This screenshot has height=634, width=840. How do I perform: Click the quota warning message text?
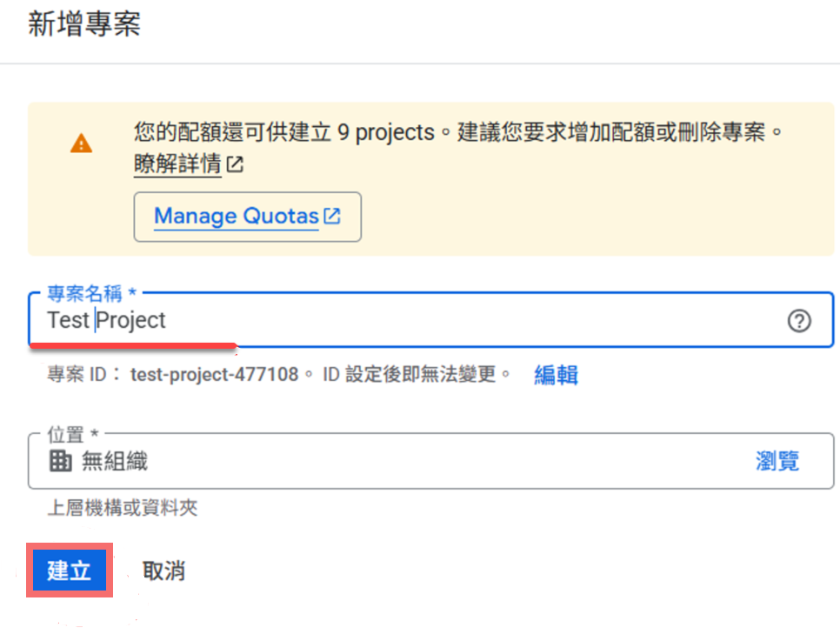coord(459,133)
